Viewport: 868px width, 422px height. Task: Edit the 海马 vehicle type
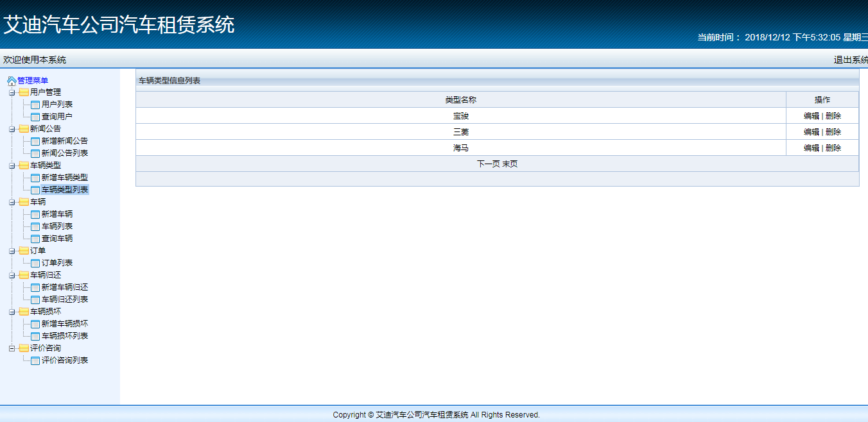click(x=812, y=148)
